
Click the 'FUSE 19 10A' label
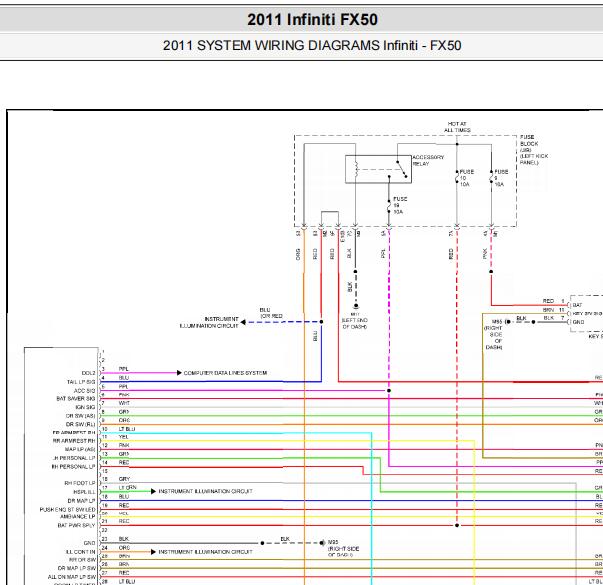pos(400,205)
